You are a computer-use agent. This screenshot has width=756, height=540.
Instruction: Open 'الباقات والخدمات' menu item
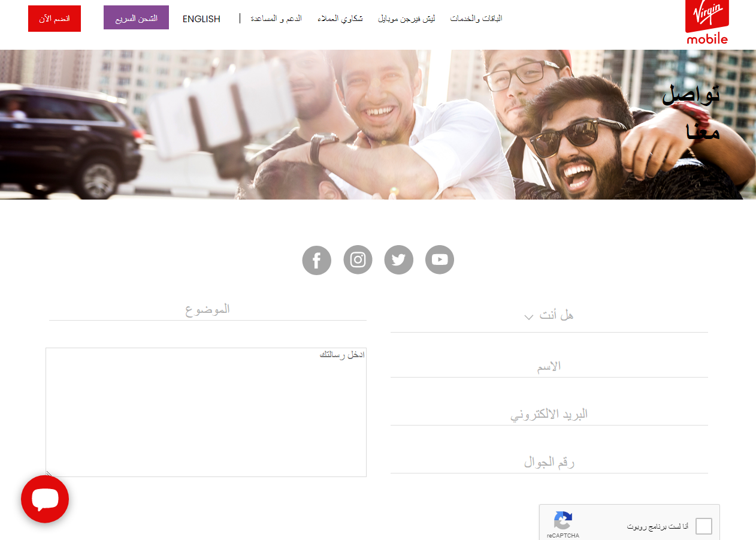click(476, 19)
